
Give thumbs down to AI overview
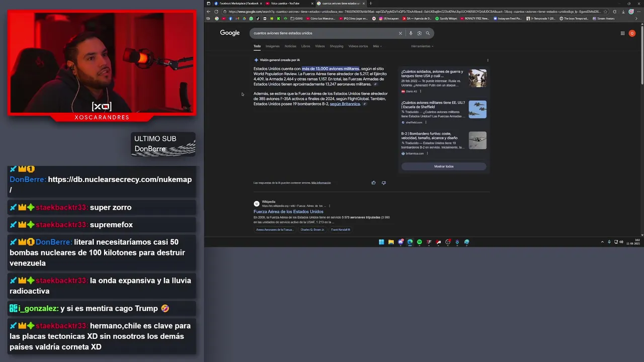[384, 183]
